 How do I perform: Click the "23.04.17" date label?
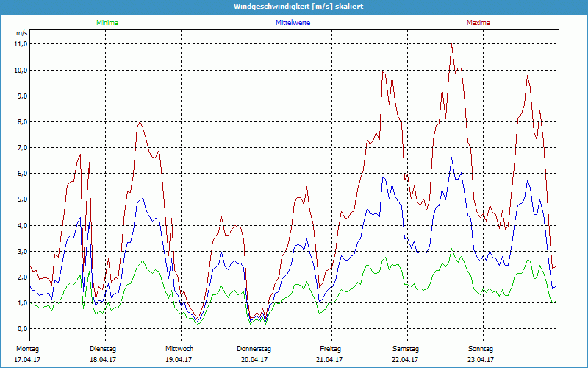click(481, 360)
